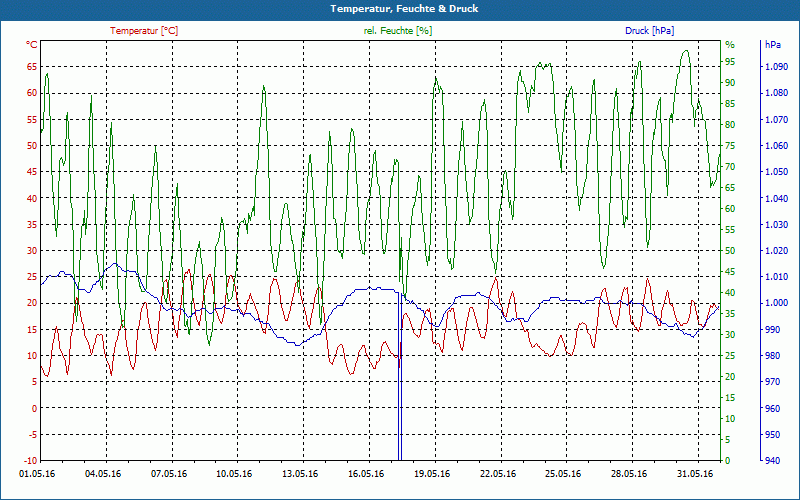
Task: Click pressure axis value "980"
Action: click(x=772, y=356)
